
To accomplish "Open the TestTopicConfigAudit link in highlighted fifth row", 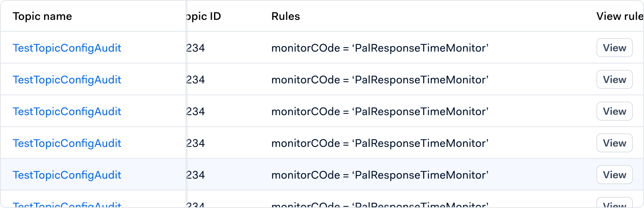I will coord(67,175).
